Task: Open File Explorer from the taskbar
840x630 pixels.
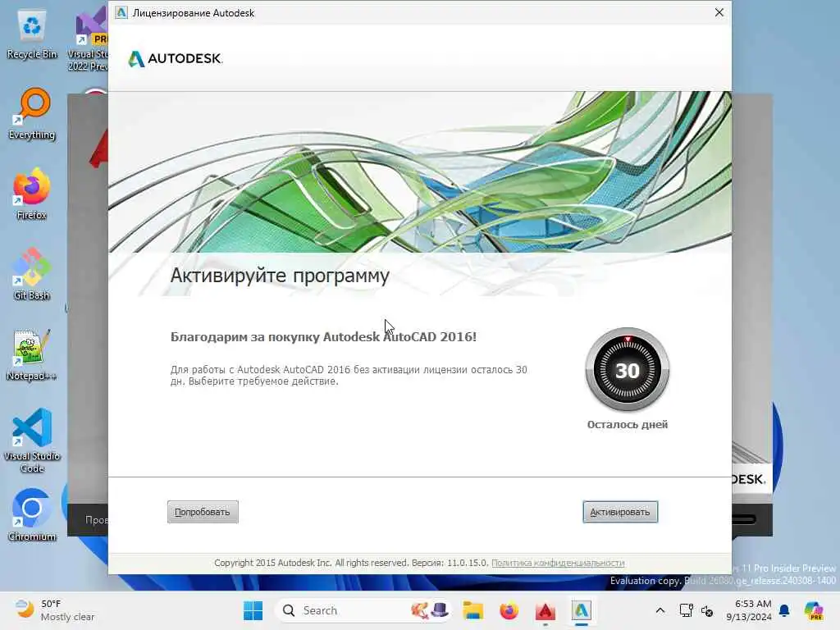Action: point(473,610)
